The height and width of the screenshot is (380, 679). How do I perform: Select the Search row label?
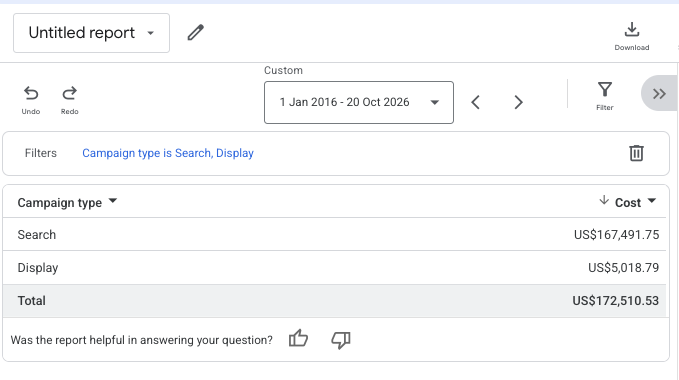point(37,235)
